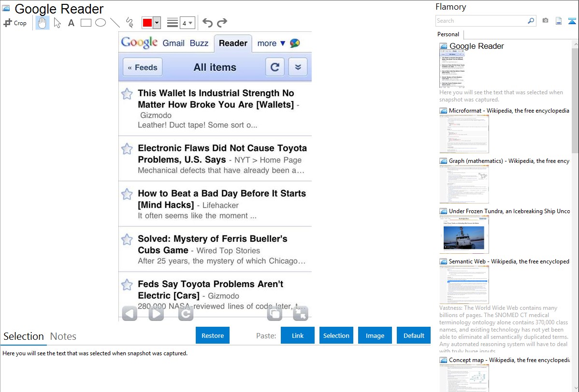
Task: Click the Paste Image button
Action: (375, 335)
